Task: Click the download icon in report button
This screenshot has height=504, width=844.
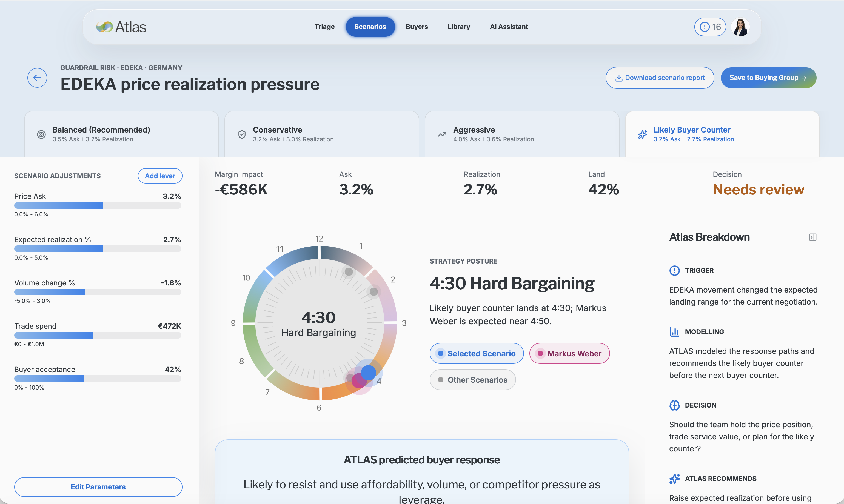Action: tap(619, 78)
